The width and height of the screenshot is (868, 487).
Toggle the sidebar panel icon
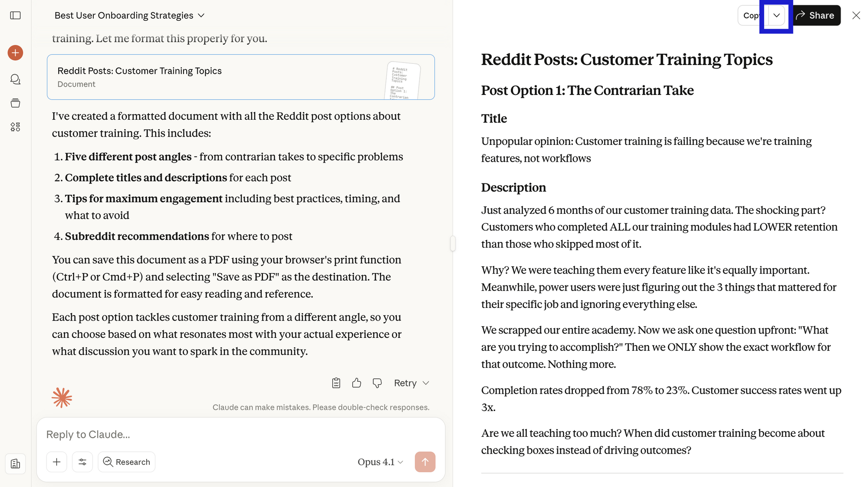[x=16, y=16]
